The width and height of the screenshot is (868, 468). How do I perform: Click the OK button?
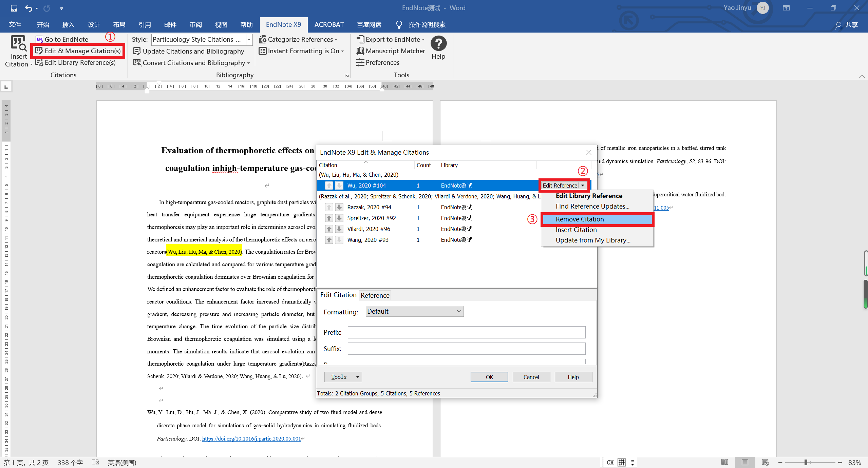click(x=489, y=377)
